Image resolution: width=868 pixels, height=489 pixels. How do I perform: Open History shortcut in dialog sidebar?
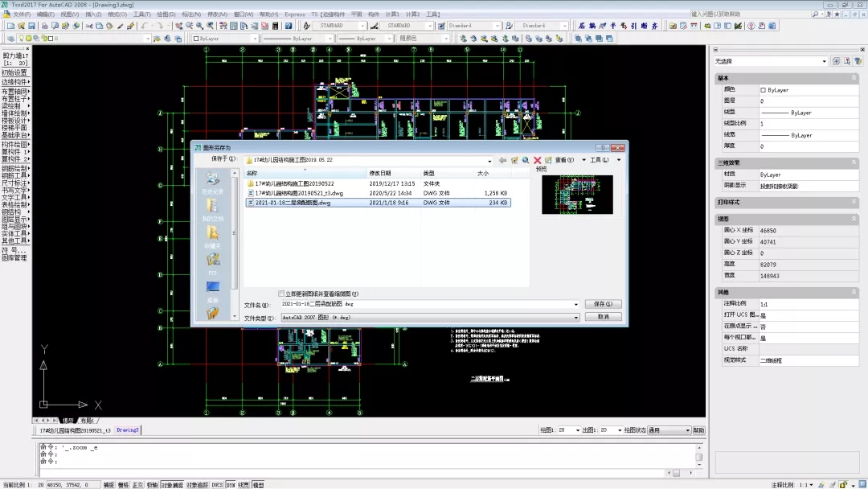[x=212, y=182]
